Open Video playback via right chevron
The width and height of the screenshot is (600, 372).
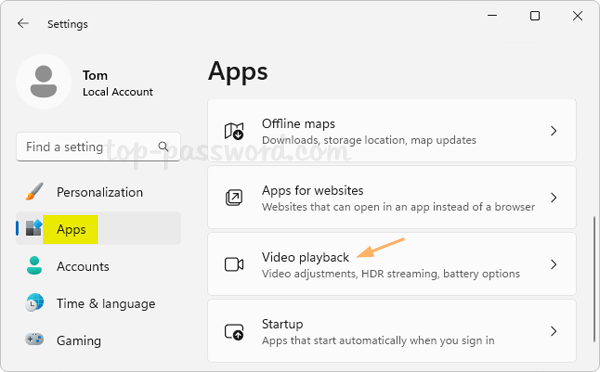click(x=553, y=264)
